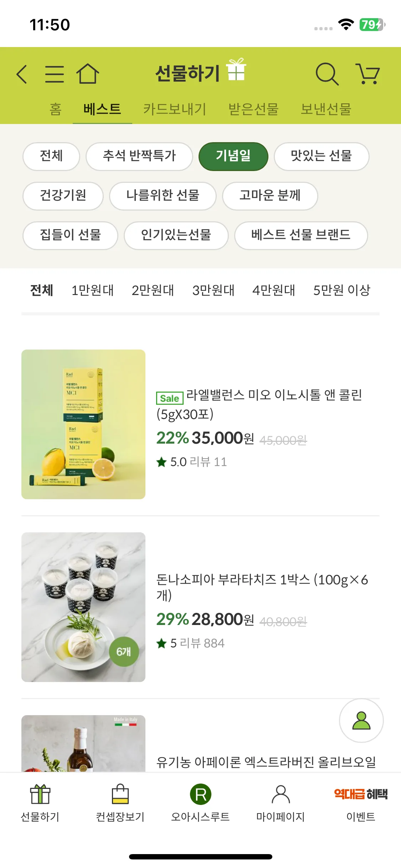Open the hamburger menu
Viewport: 401px width, 868px height.
click(55, 74)
